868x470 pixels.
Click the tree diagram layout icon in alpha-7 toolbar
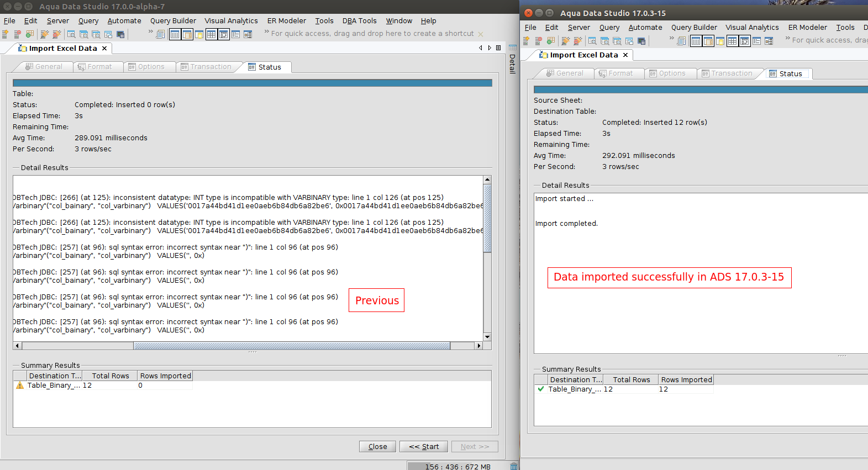coord(248,34)
